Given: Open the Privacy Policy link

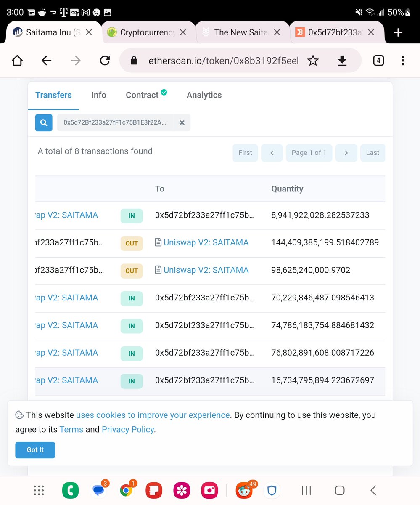Looking at the screenshot, I should click(128, 430).
